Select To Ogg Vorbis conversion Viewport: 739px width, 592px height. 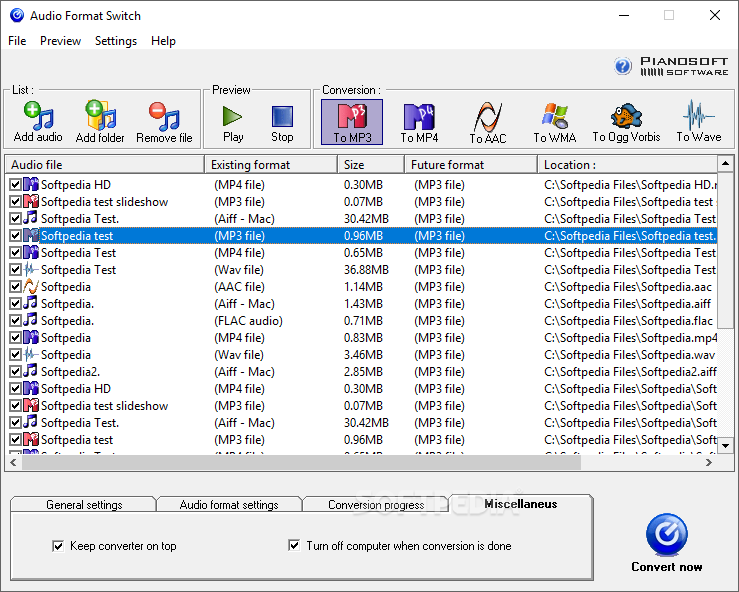(x=626, y=122)
